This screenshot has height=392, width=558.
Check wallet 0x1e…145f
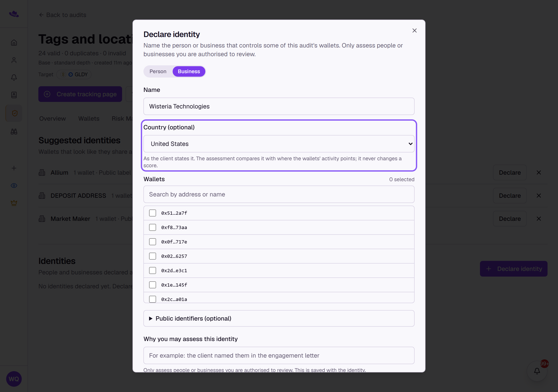click(152, 285)
